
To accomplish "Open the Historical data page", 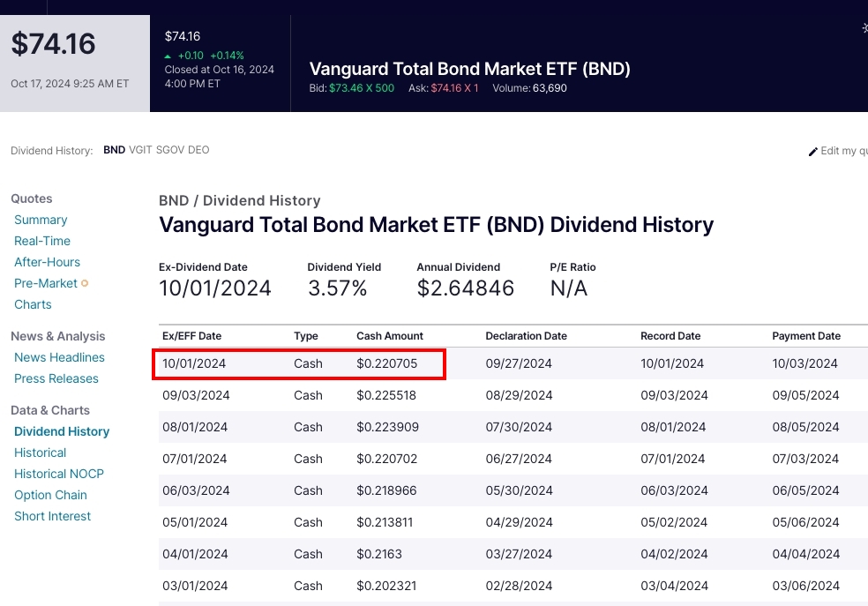I will 40,453.
